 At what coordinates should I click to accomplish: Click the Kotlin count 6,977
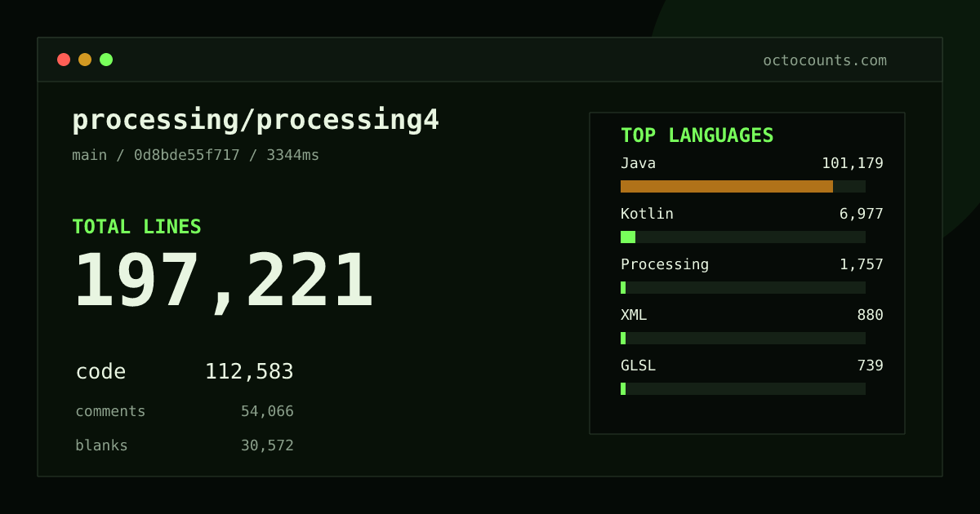(x=862, y=214)
